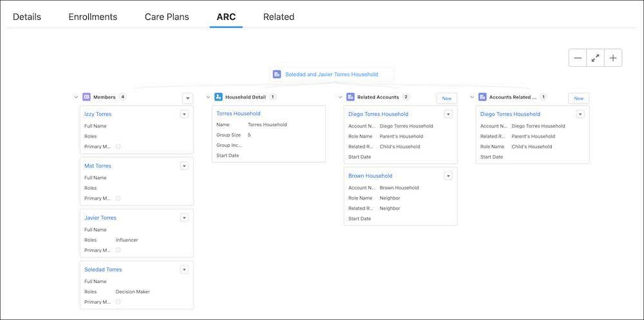Click New button in Related Accounts
Screen dimensions: 644x320
(x=447, y=98)
